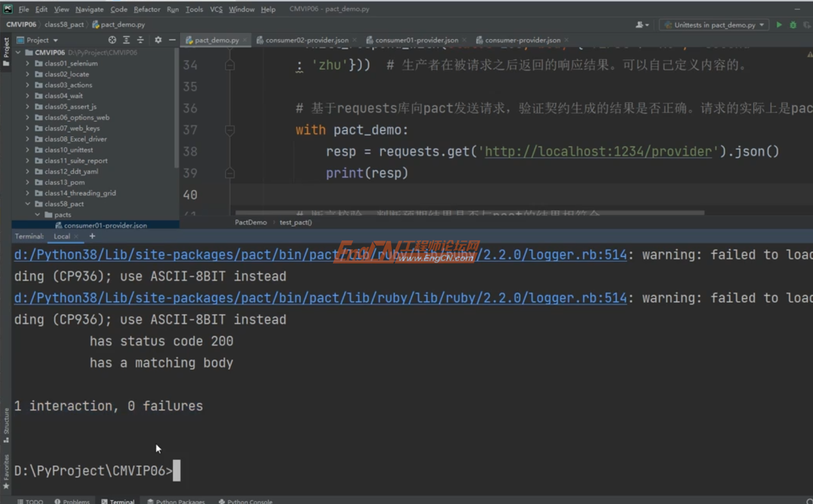Image resolution: width=813 pixels, height=504 pixels.
Task: Run tests with the green Run button
Action: [x=779, y=25]
